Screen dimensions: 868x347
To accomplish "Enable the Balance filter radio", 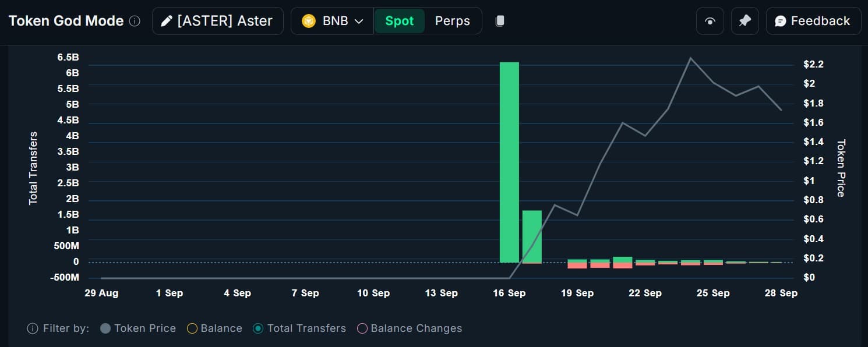I will (192, 328).
